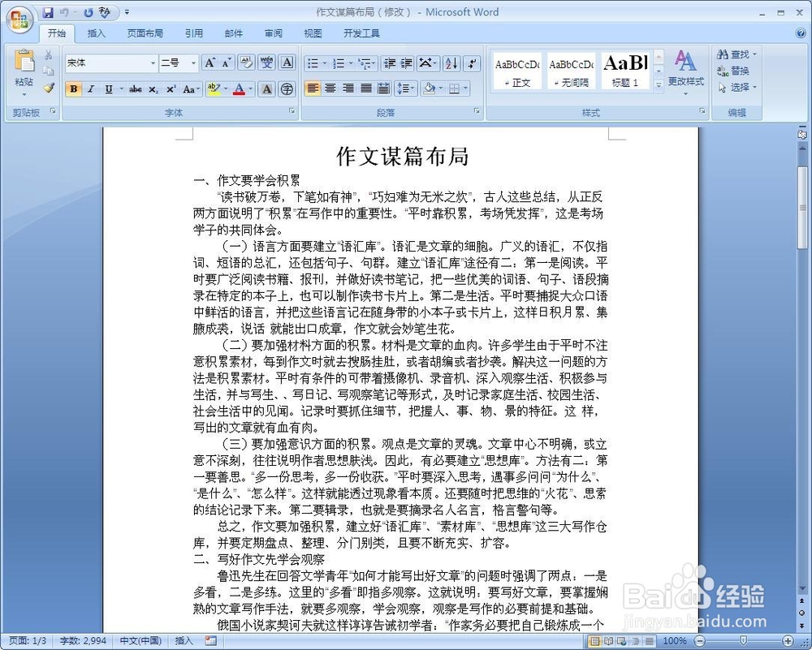
Task: Click the Redo/Repeat icon in Quick Access Toolbar
Action: [88, 12]
